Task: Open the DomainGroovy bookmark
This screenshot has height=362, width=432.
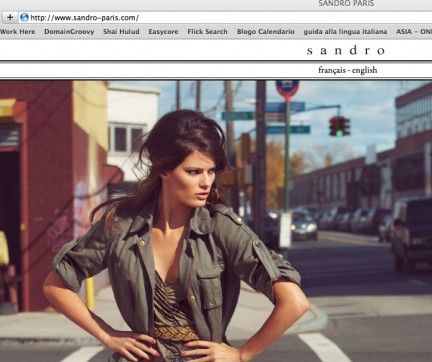Action: 69,32
